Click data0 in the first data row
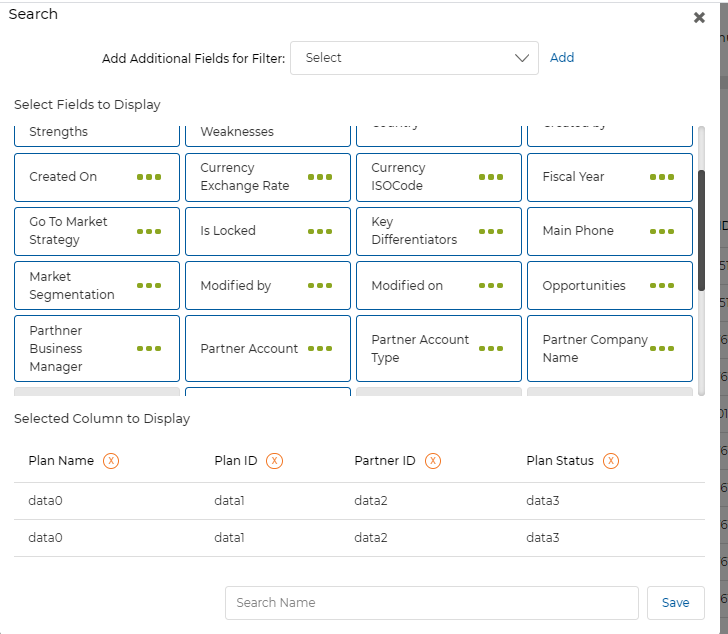Image resolution: width=728 pixels, height=634 pixels. click(x=46, y=501)
